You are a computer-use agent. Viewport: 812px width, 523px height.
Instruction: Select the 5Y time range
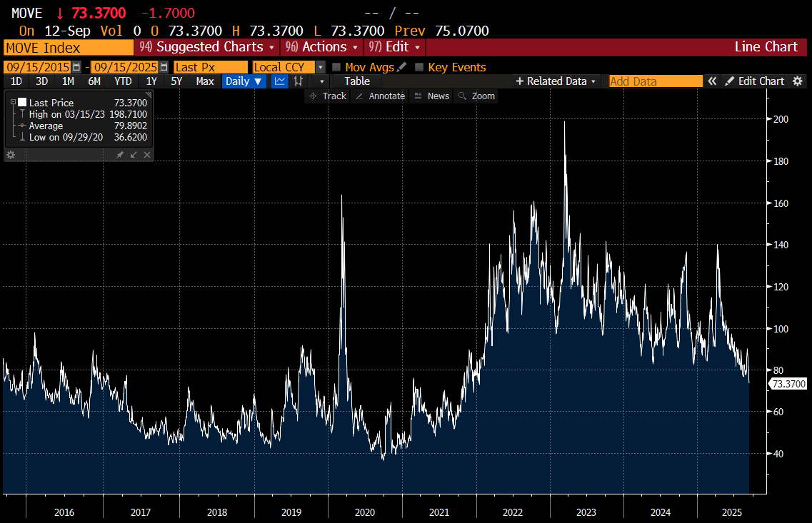pyautogui.click(x=176, y=81)
